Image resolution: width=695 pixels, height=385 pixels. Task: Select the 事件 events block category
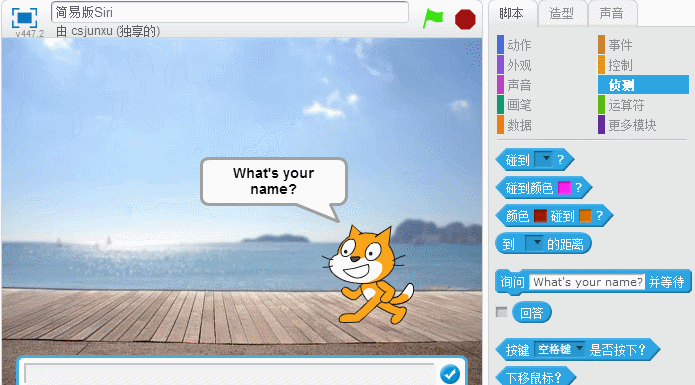tap(620, 45)
